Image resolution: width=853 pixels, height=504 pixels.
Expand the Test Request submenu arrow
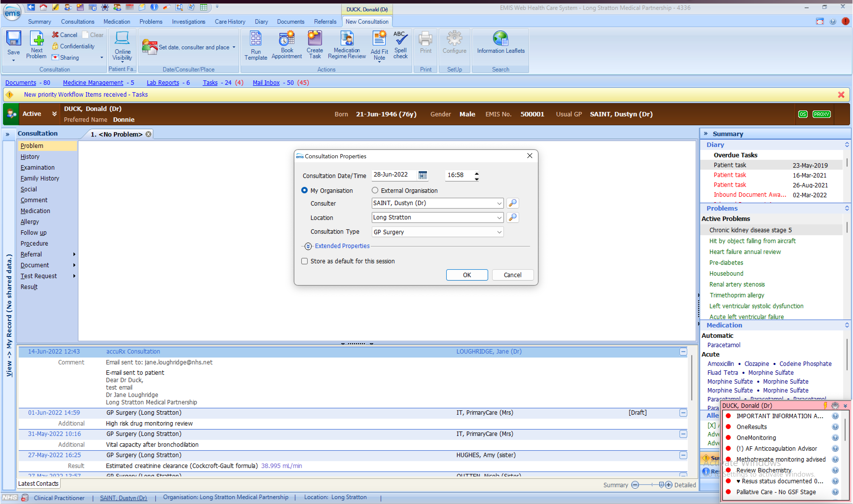pyautogui.click(x=74, y=276)
